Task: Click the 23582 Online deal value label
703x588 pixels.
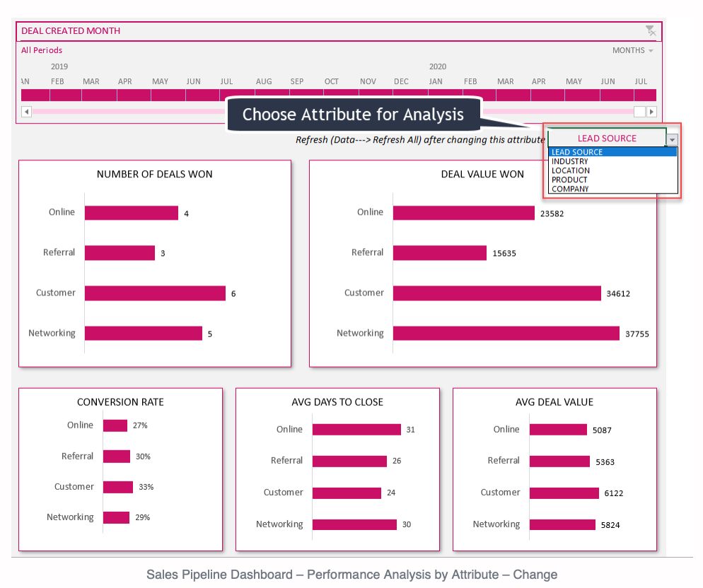Action: click(552, 213)
